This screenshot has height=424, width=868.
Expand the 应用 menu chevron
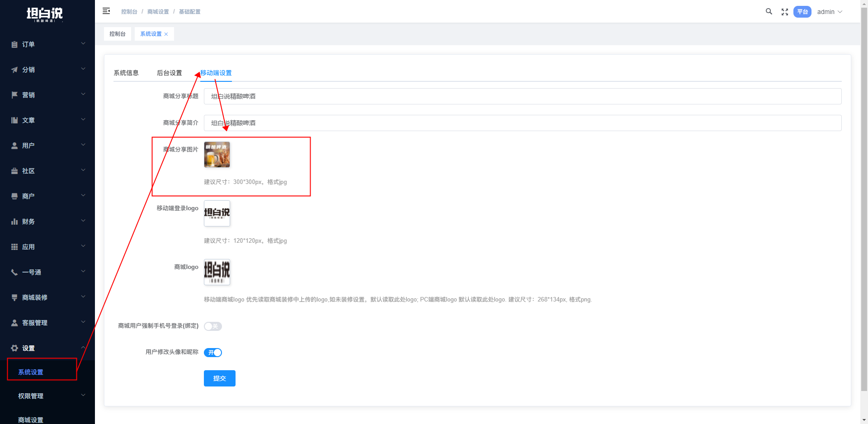point(83,246)
